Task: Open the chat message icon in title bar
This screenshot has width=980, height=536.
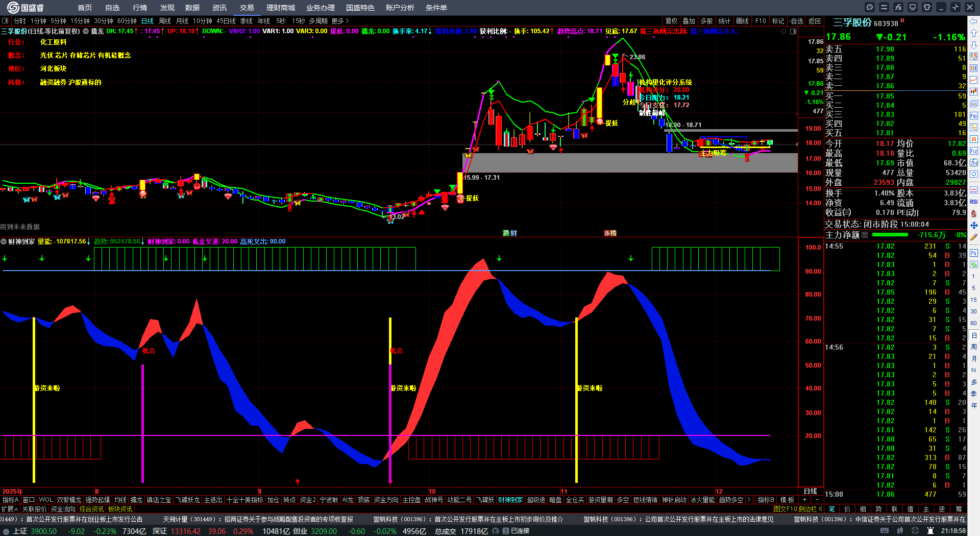Action: pyautogui.click(x=870, y=7)
